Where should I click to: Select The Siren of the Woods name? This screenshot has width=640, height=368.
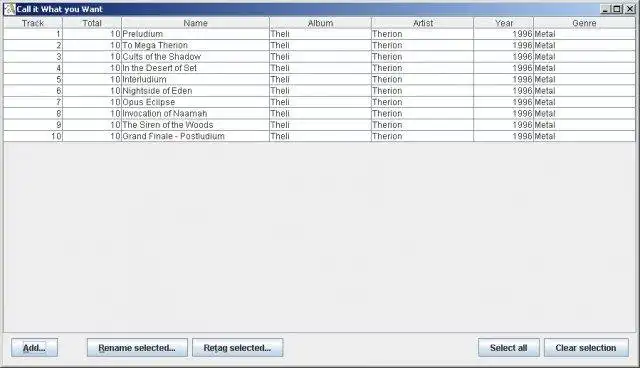[x=195, y=125]
